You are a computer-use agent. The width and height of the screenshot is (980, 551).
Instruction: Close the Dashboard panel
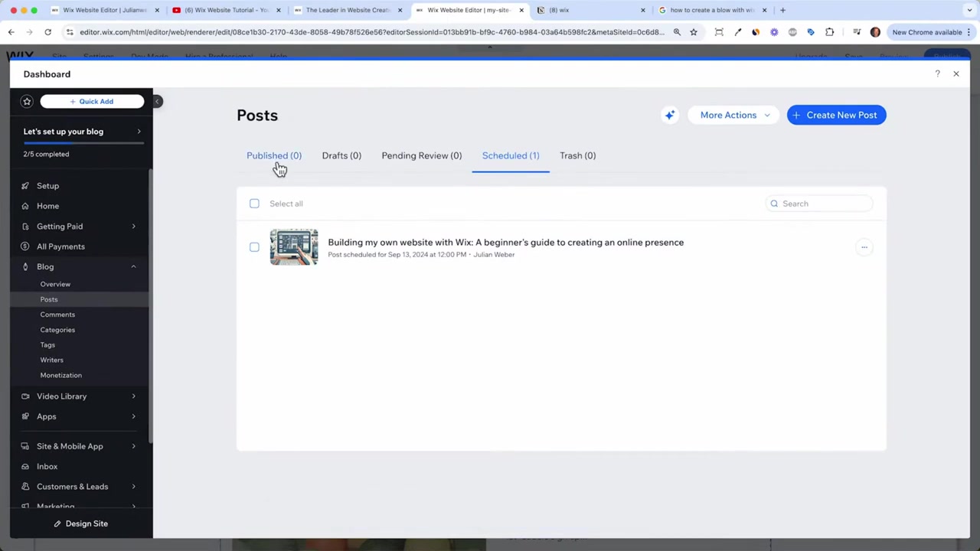[956, 74]
